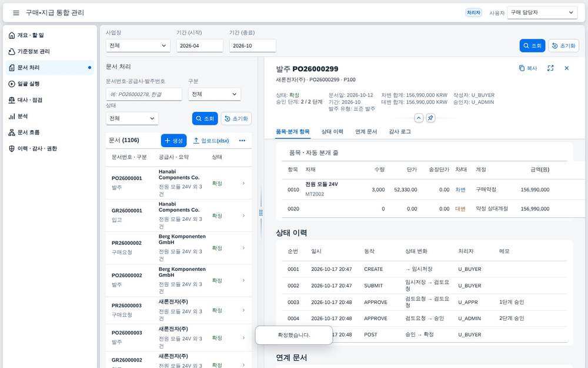Screen dimensions: 588x368
Task: Click 초기화 button in 문서 처리 filter
Action: (236, 119)
